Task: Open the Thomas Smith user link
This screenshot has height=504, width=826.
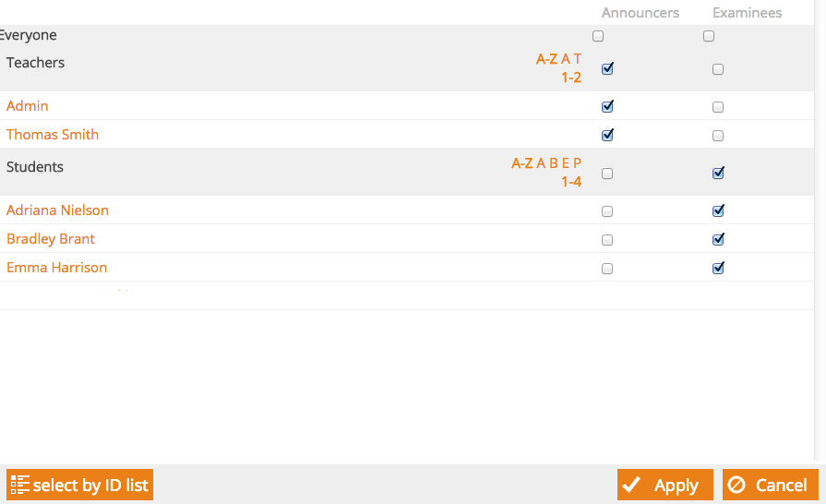Action: click(x=53, y=134)
